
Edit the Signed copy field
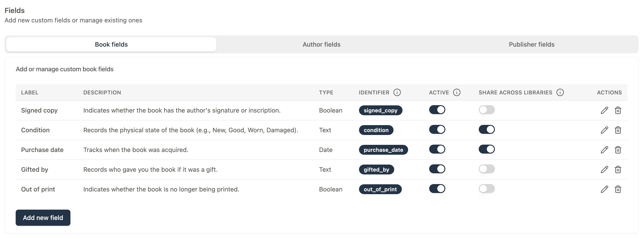click(x=604, y=110)
